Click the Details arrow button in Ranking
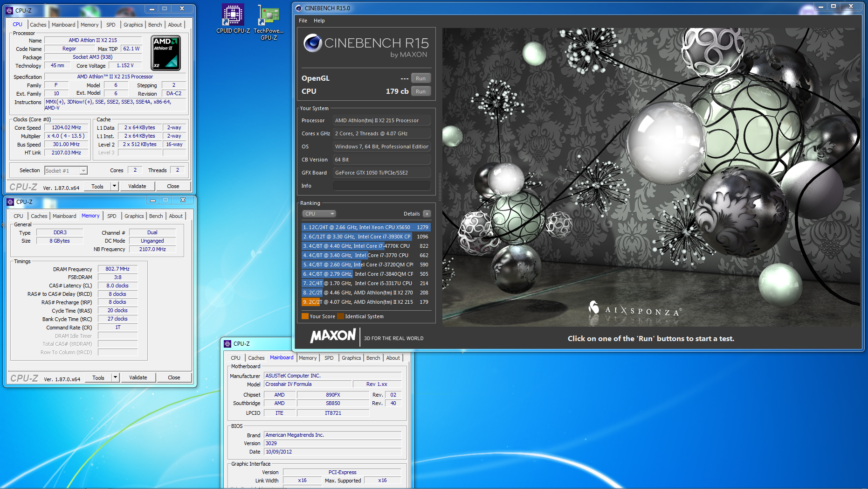The height and width of the screenshot is (489, 868). (x=427, y=214)
